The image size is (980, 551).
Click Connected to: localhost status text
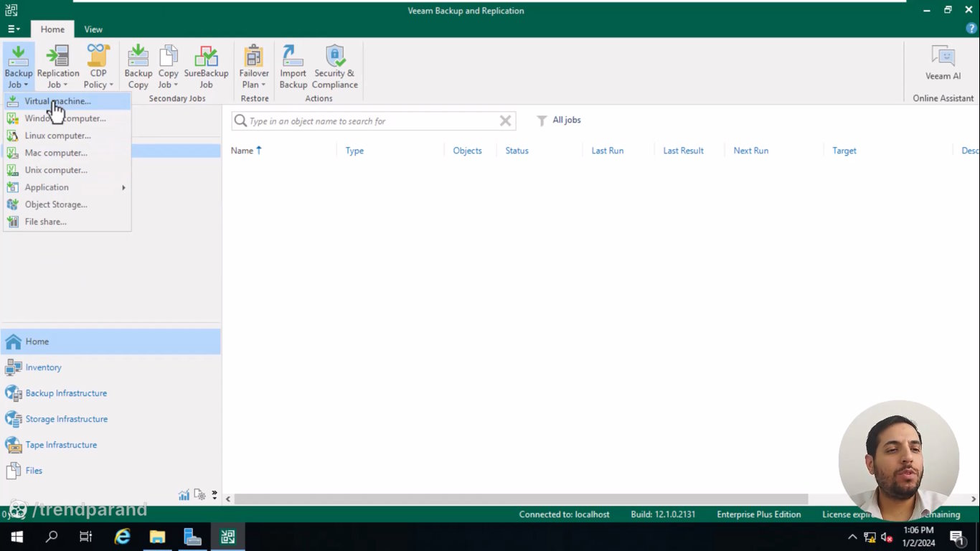[x=564, y=514]
